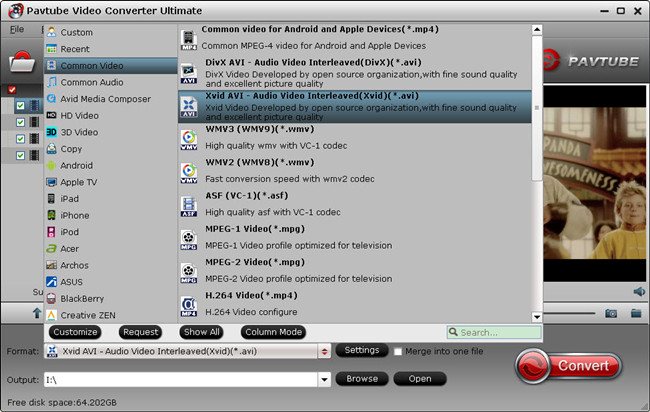
Task: Select the Creative ZEN category
Action: [x=111, y=315]
